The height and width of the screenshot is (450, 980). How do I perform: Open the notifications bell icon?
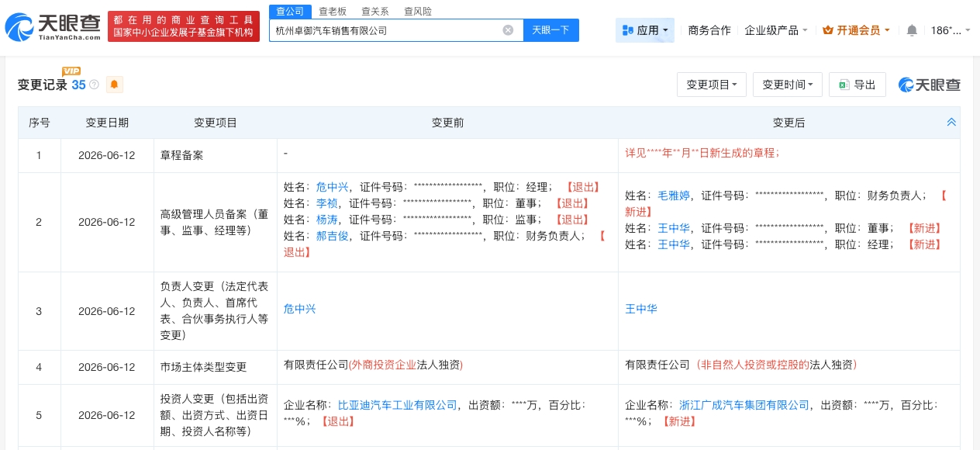pyautogui.click(x=912, y=30)
